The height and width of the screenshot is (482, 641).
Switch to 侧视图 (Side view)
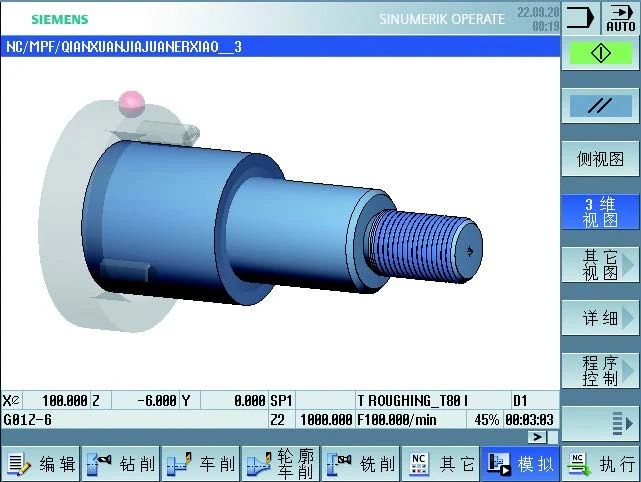600,158
